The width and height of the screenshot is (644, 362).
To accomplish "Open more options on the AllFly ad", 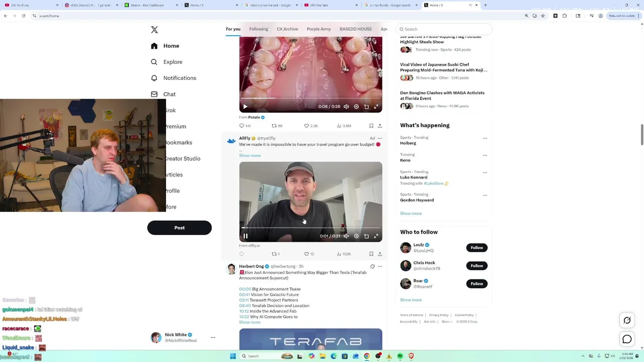I will [x=380, y=138].
